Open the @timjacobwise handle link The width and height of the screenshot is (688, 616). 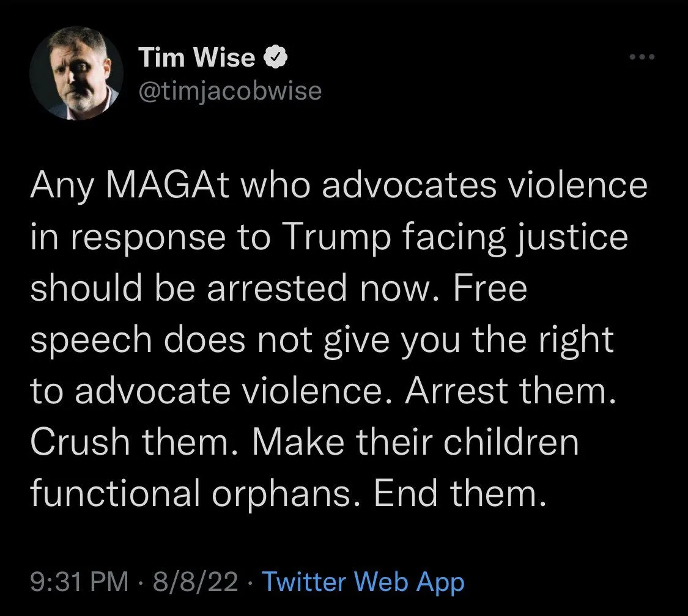230,90
